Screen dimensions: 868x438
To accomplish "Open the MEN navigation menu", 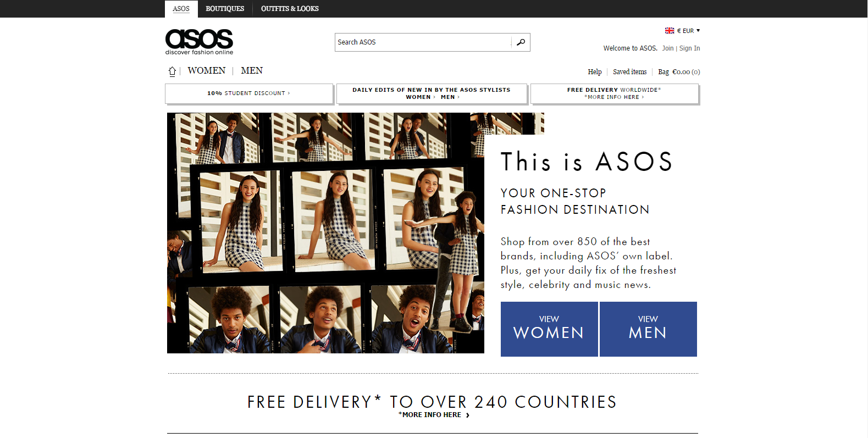I will [252, 71].
